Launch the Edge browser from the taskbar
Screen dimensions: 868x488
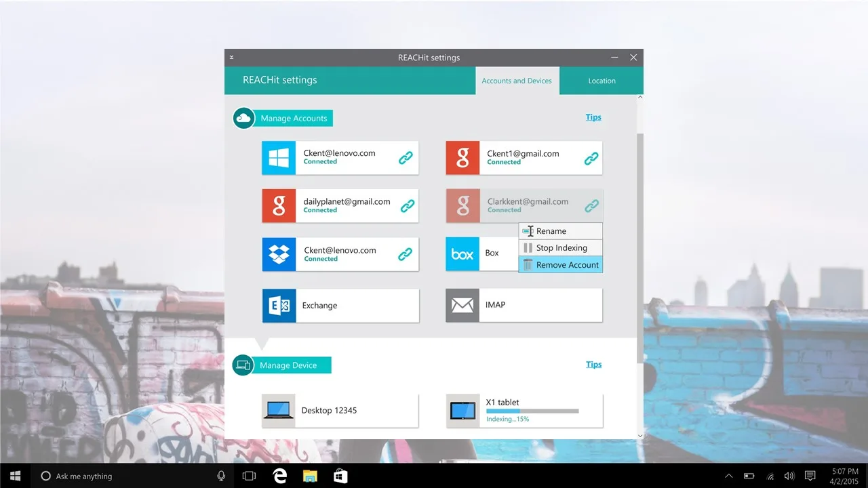pos(279,476)
